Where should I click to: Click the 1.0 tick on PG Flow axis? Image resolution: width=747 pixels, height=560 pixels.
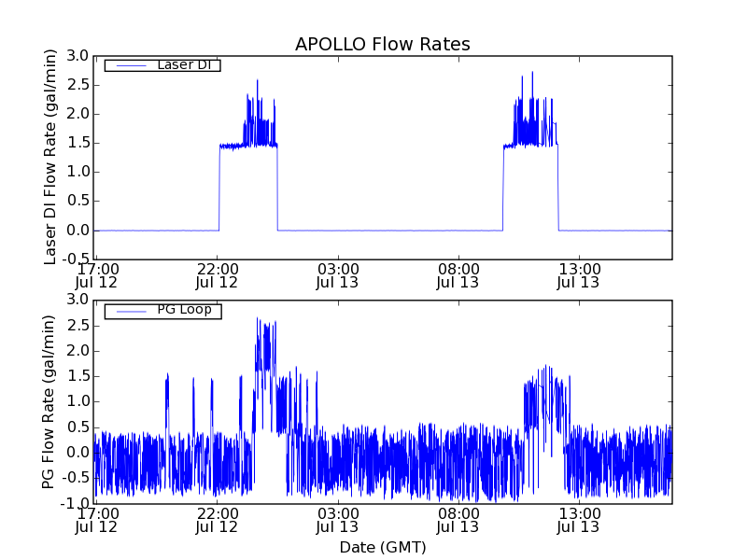pyautogui.click(x=78, y=401)
